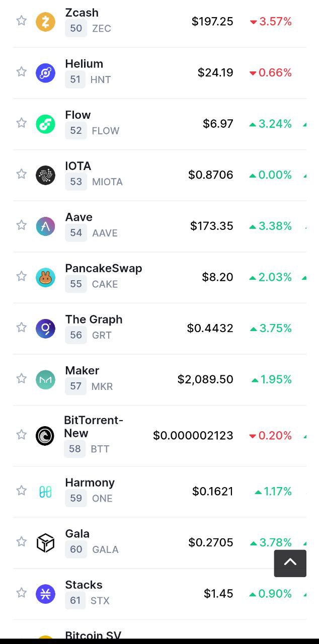Click the Gala cube logo icon

pos(45,542)
